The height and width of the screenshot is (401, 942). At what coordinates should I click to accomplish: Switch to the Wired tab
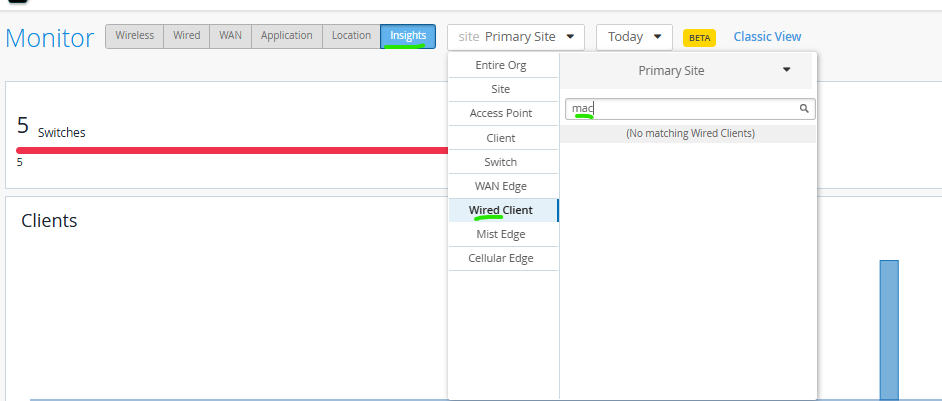186,36
